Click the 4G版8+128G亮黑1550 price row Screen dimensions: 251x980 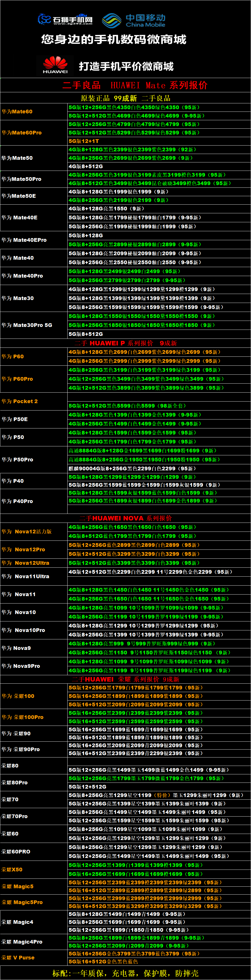tap(159, 209)
